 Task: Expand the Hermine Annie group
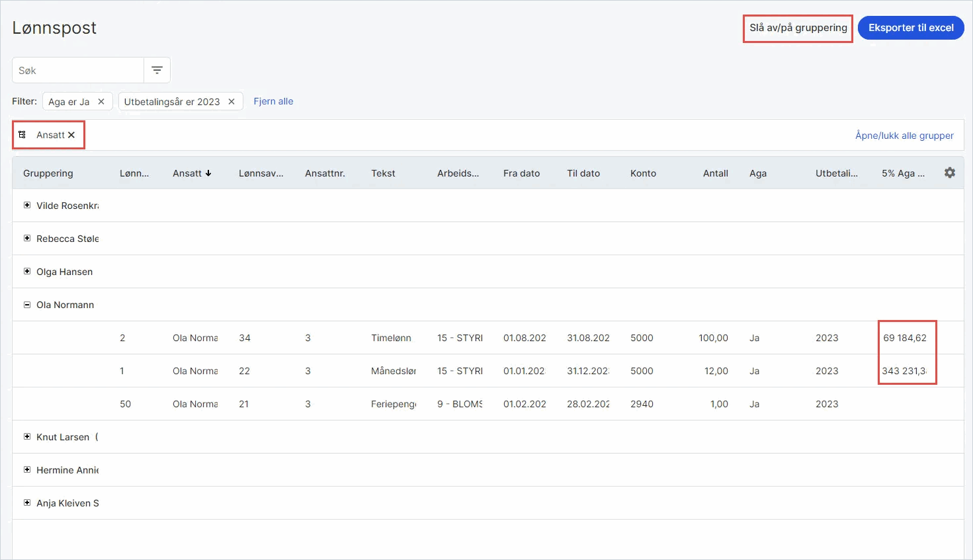point(27,470)
